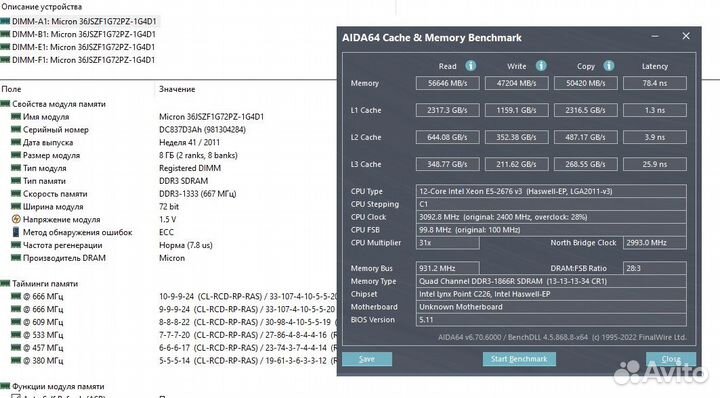Click the L3 Cache latency 25.9 ns
This screenshot has width=720, height=398.
[x=655, y=164]
